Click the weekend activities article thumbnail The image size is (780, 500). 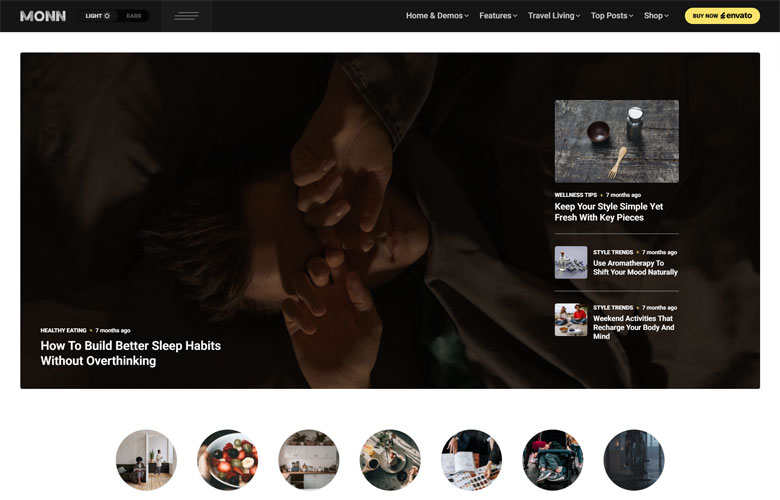click(571, 320)
